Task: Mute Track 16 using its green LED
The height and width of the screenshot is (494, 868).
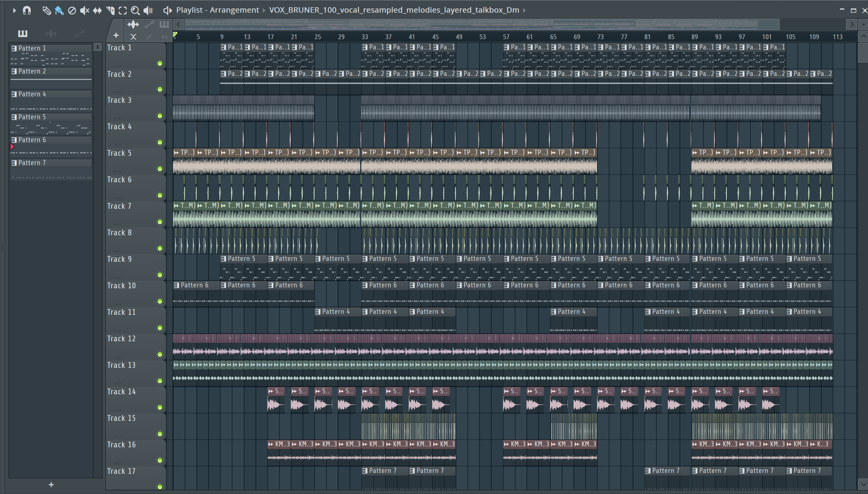Action: (x=160, y=460)
